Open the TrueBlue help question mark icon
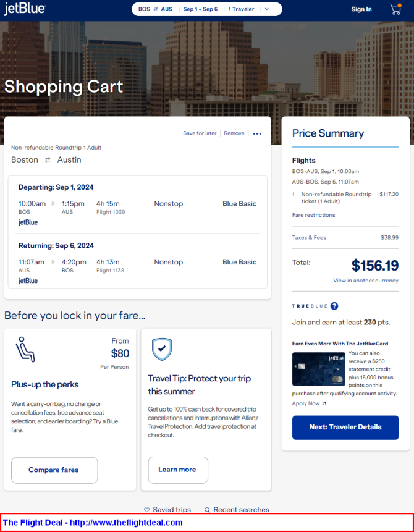Viewport: 414px width, 532px height. [334, 306]
